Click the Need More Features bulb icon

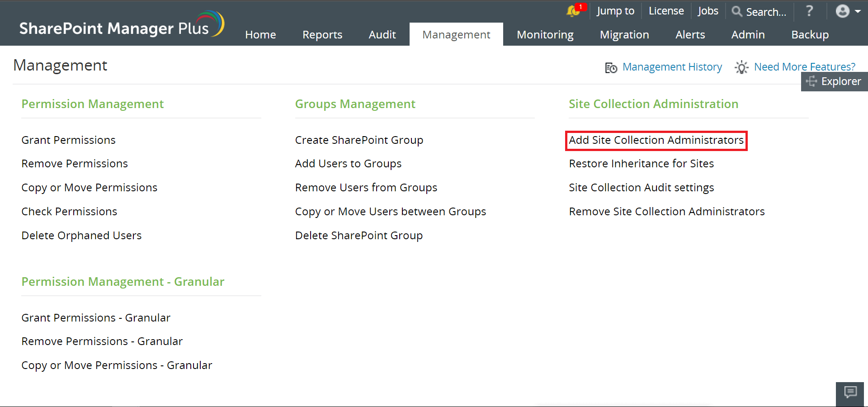(x=741, y=67)
